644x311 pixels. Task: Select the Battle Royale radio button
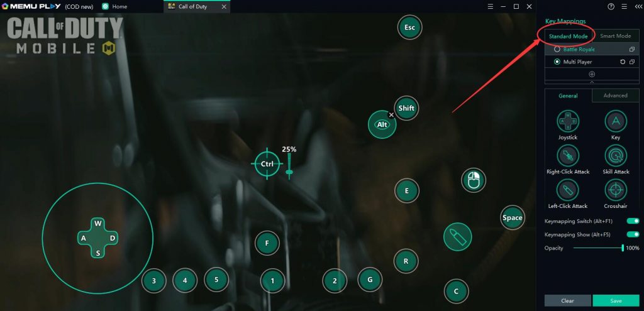click(x=557, y=49)
